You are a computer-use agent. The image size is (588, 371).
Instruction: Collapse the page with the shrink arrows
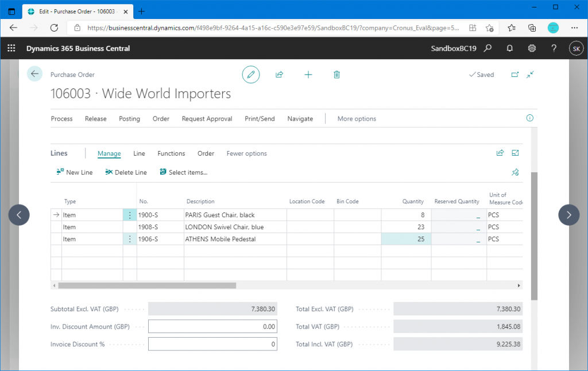point(530,75)
